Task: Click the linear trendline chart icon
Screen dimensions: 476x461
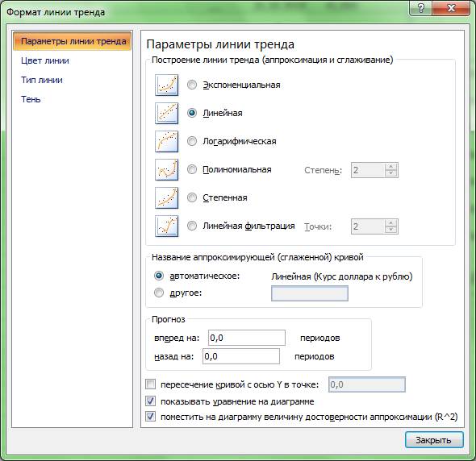Action: point(166,113)
